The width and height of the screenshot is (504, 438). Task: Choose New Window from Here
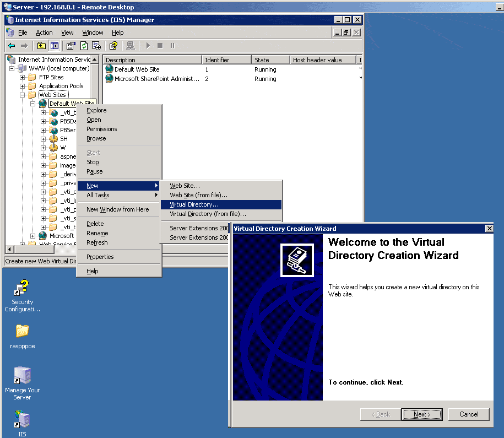119,209
